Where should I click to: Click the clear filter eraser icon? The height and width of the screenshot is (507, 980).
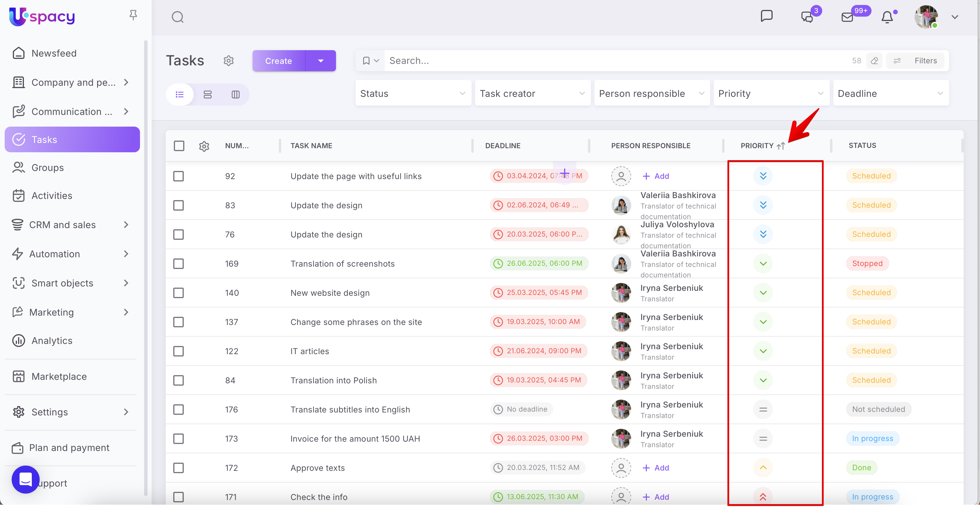[x=874, y=61]
